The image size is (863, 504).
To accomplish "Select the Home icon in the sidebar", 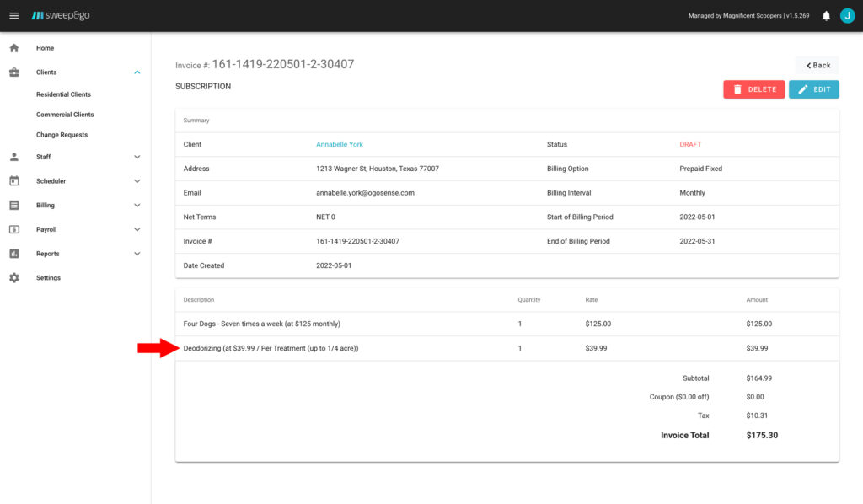I will pos(13,48).
